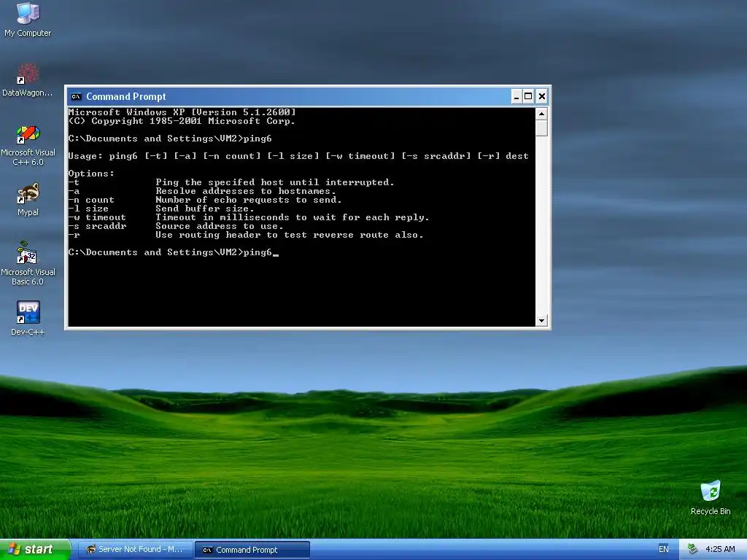Screen dimensions: 747x560
Task: Click the 'Usage: ping6' line
Action: [x=298, y=156]
